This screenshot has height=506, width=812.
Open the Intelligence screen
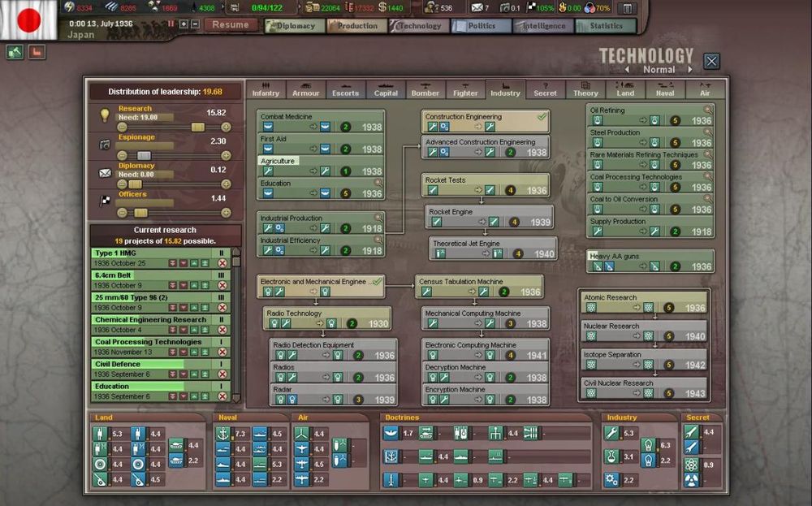tap(543, 25)
